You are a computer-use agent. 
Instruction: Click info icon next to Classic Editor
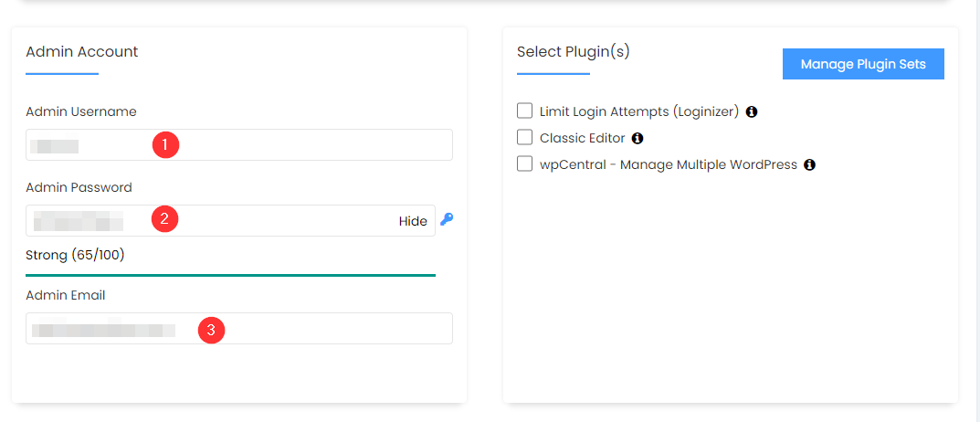pos(638,138)
